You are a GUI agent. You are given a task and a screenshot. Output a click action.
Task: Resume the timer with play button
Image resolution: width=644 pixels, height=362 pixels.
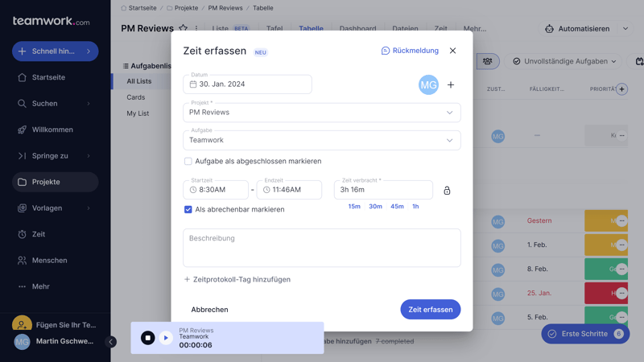pyautogui.click(x=166, y=338)
